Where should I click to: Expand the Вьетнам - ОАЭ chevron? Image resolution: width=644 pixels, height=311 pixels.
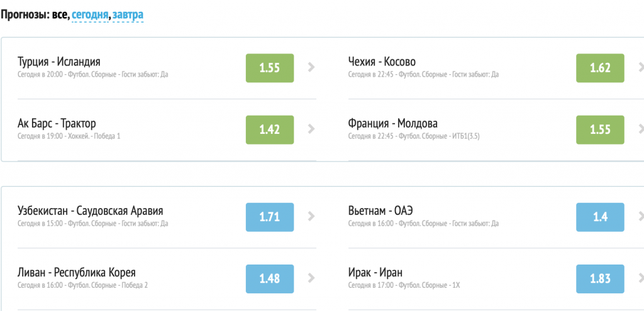point(640,217)
